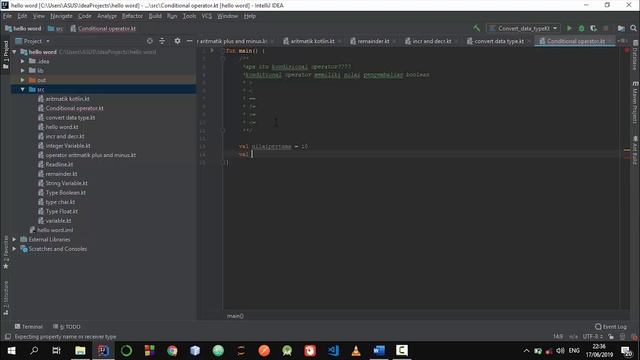Collapse all in Project panel
Image resolution: width=640 pixels, height=360 pixels.
(x=162, y=41)
